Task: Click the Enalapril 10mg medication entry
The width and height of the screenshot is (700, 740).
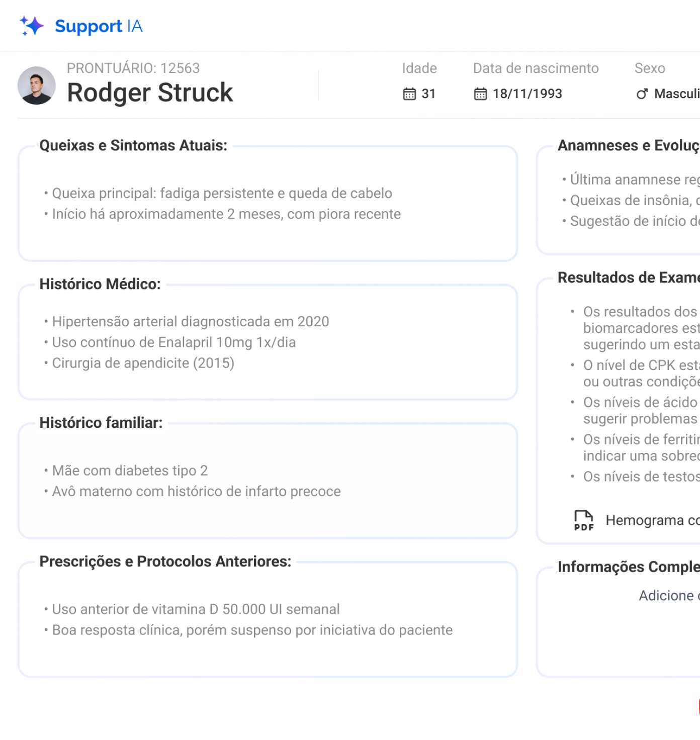Action: click(x=174, y=342)
